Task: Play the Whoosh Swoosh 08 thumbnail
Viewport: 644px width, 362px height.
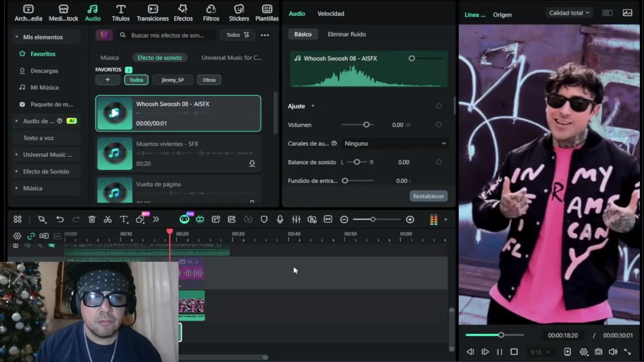Action: [115, 113]
